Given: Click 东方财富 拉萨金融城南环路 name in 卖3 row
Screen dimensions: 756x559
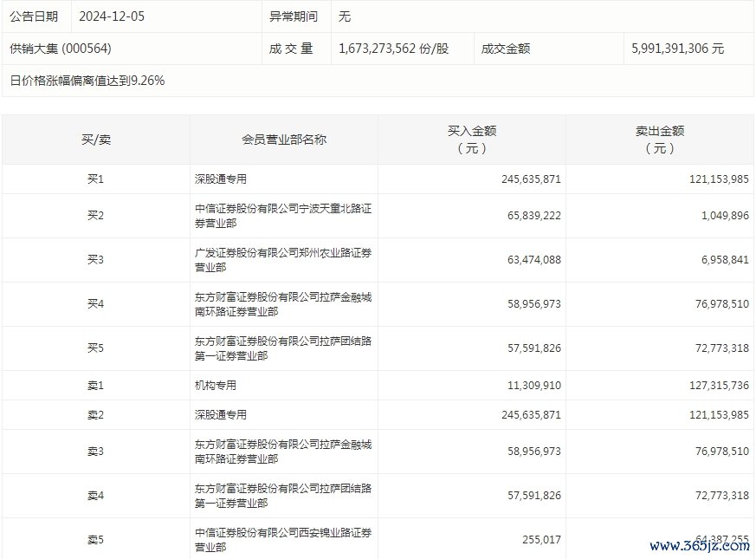Looking at the screenshot, I should click(283, 452).
